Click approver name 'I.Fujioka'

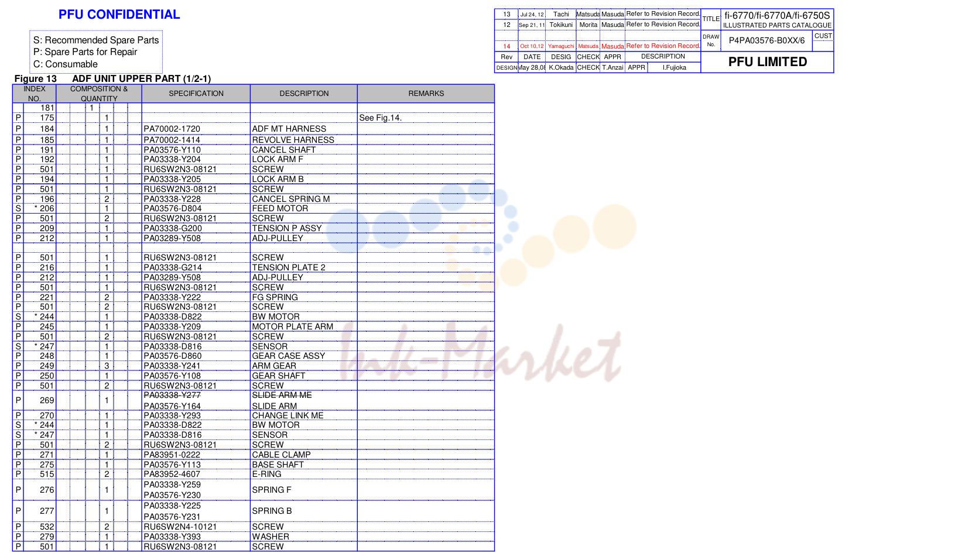674,67
